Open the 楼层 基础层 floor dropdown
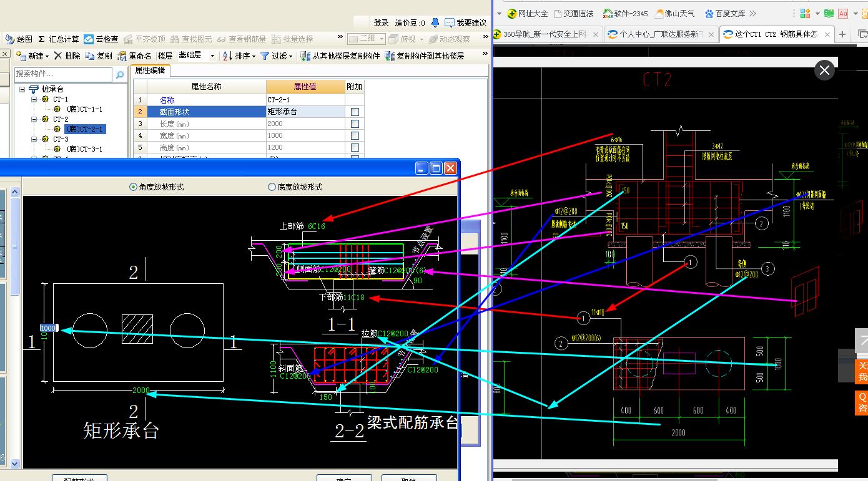The width and height of the screenshot is (868, 481). point(212,56)
